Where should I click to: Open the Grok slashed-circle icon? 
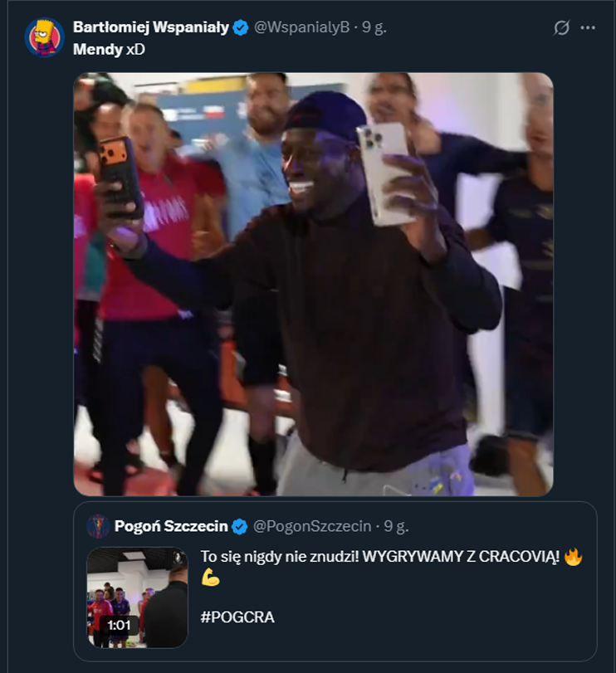pos(562,28)
